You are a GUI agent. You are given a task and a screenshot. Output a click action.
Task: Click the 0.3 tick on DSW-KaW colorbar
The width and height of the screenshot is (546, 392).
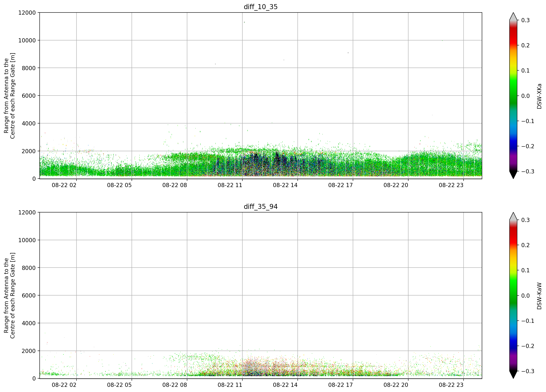[x=525, y=220]
